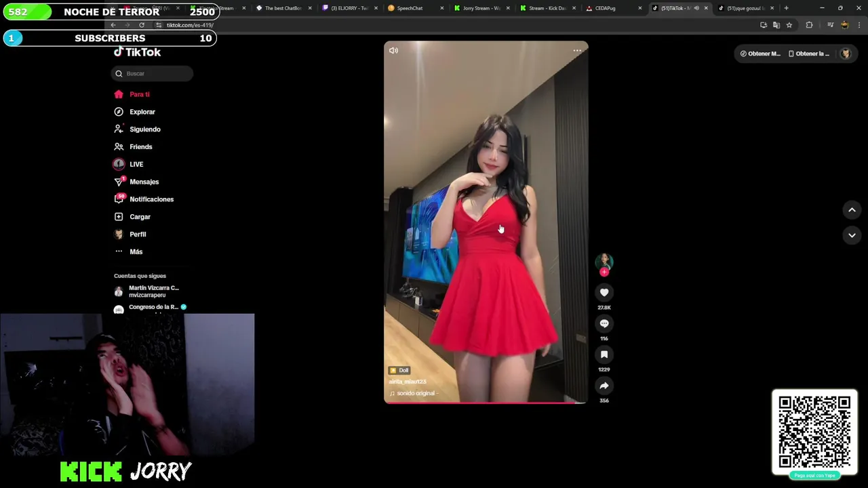Open Siguiendo in sidebar
Viewport: 868px width, 488px height.
[138, 129]
